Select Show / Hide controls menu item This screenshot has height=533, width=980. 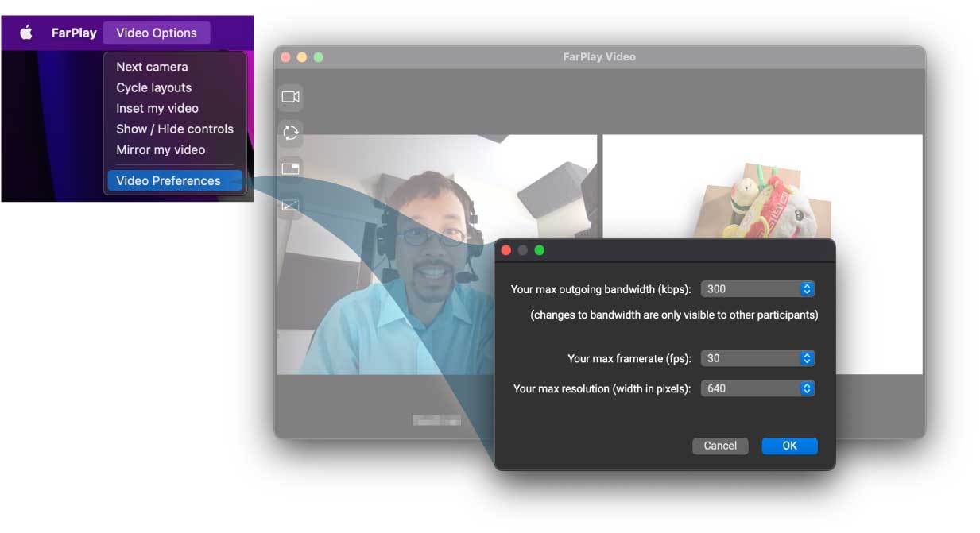[x=175, y=129]
